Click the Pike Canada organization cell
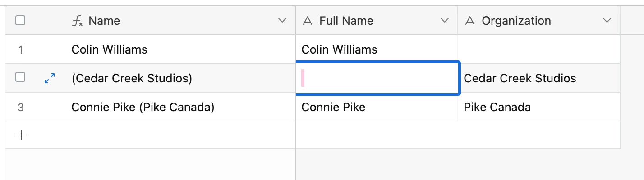Image resolution: width=644 pixels, height=180 pixels. tap(497, 107)
